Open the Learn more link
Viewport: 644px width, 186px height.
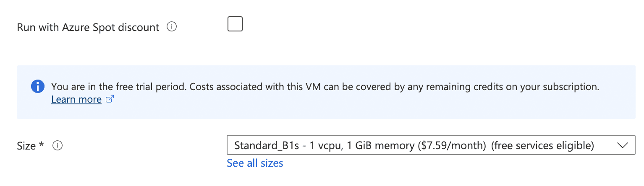[x=76, y=99]
